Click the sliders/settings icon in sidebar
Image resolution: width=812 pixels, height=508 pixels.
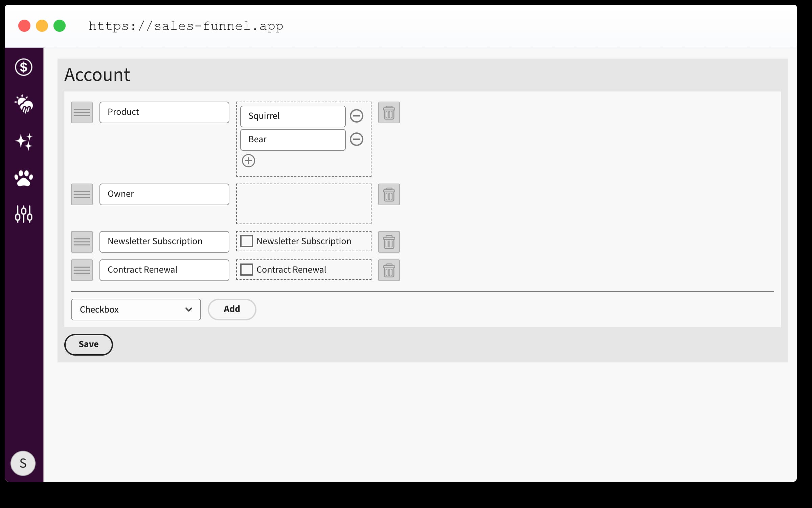coord(24,214)
